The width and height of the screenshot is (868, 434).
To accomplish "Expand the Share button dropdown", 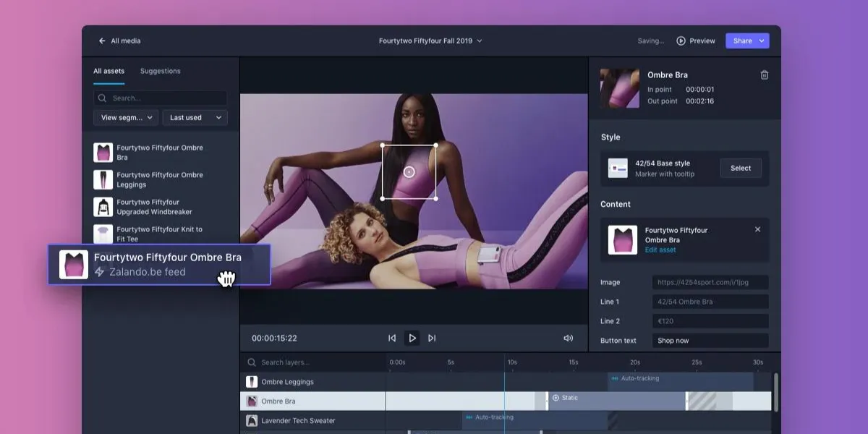I will click(x=762, y=41).
